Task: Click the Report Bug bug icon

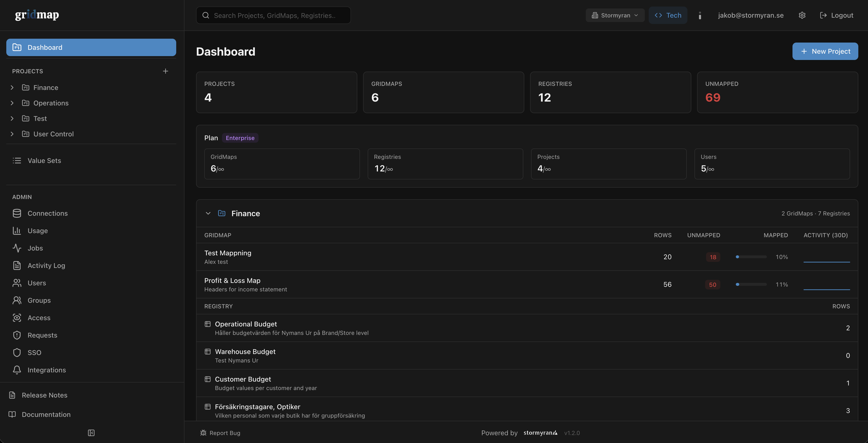Action: click(x=203, y=433)
